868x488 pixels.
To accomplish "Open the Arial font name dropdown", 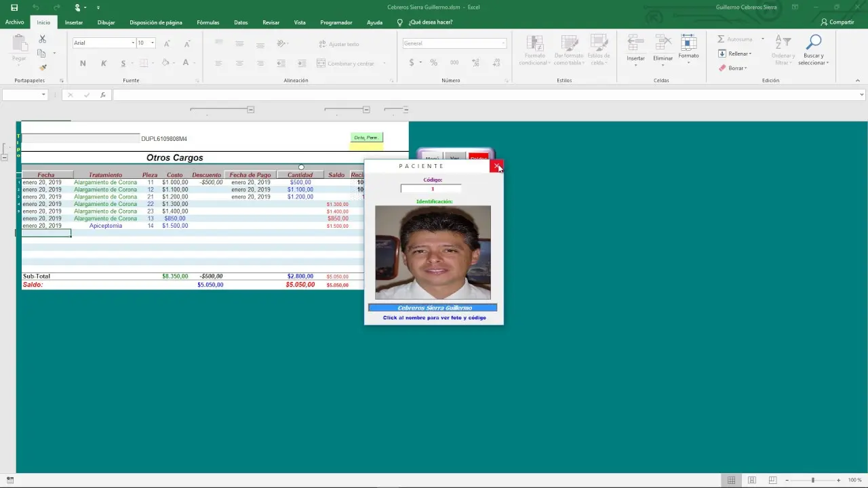I will [133, 43].
